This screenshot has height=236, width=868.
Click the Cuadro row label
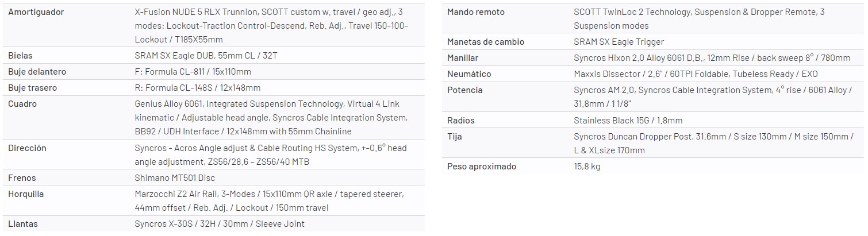click(x=22, y=104)
